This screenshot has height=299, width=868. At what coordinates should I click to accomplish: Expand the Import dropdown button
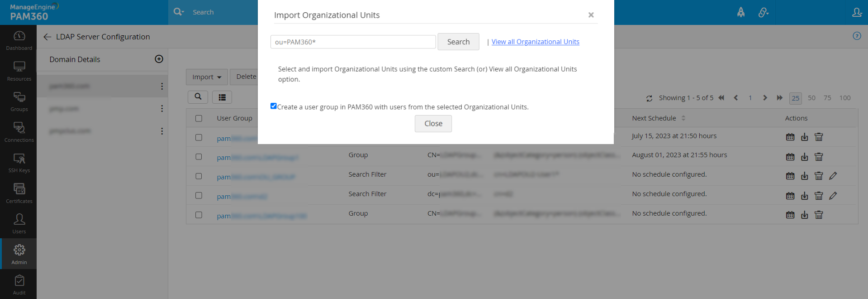tap(207, 77)
